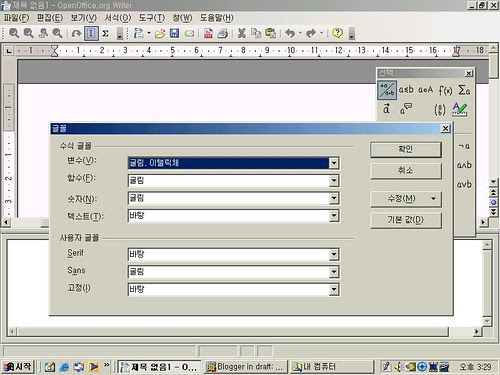Screen dimensions: 500x375
Task: Select the Brackets icon in selection panel
Action: pos(440,109)
